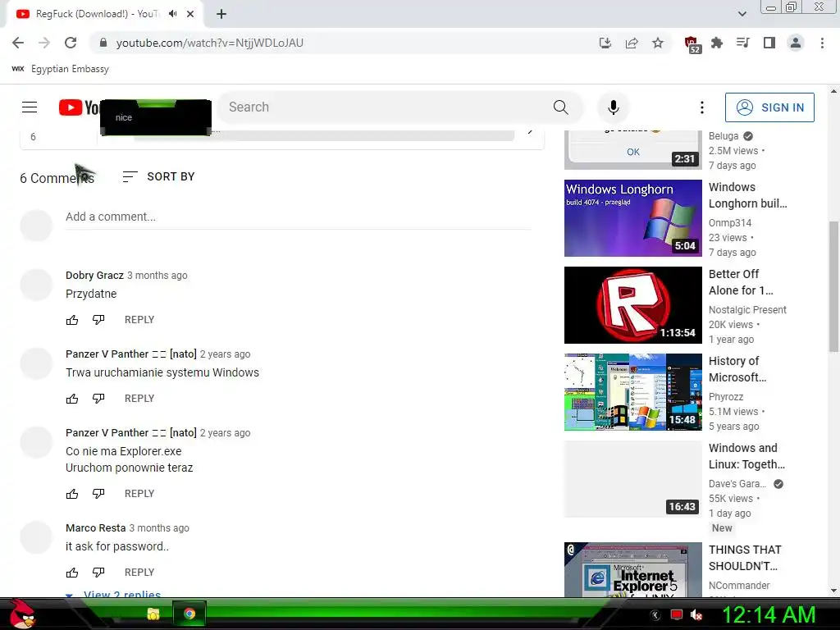
Task: Like Dobry Gracz's comment
Action: pos(72,320)
